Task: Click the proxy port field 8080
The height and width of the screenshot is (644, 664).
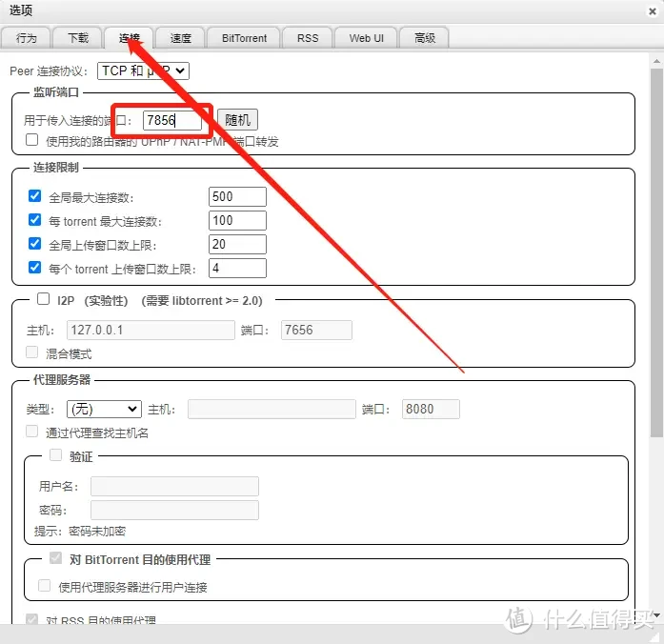Action: (x=431, y=409)
